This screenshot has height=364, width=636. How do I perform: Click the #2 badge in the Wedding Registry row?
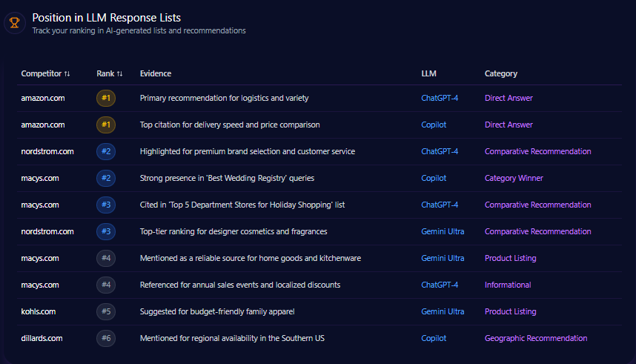coord(106,178)
